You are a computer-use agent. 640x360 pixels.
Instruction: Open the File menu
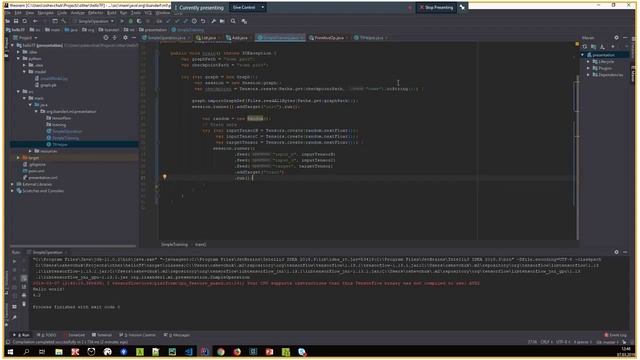pyautogui.click(x=8, y=13)
